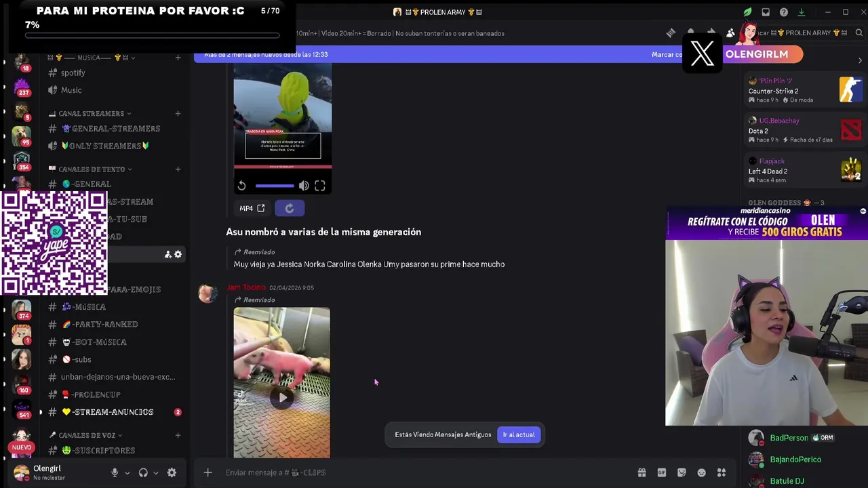Open the MP4 external link icon
Screen dimensions: 868x488
pos(260,208)
